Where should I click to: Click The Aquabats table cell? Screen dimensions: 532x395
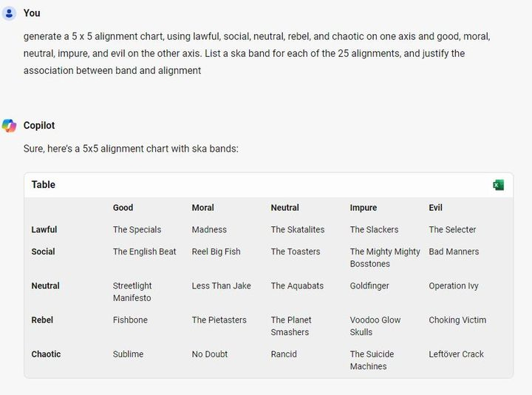tap(297, 286)
